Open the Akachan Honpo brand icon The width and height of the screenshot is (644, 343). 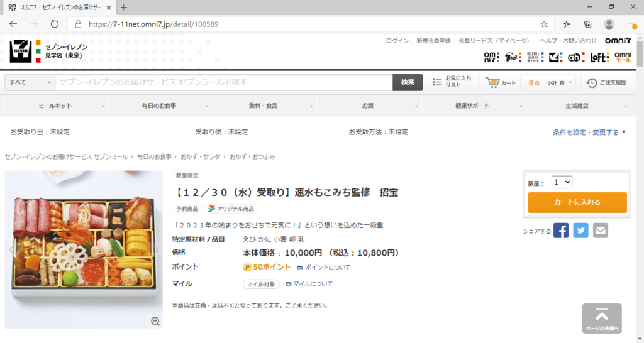click(x=576, y=57)
